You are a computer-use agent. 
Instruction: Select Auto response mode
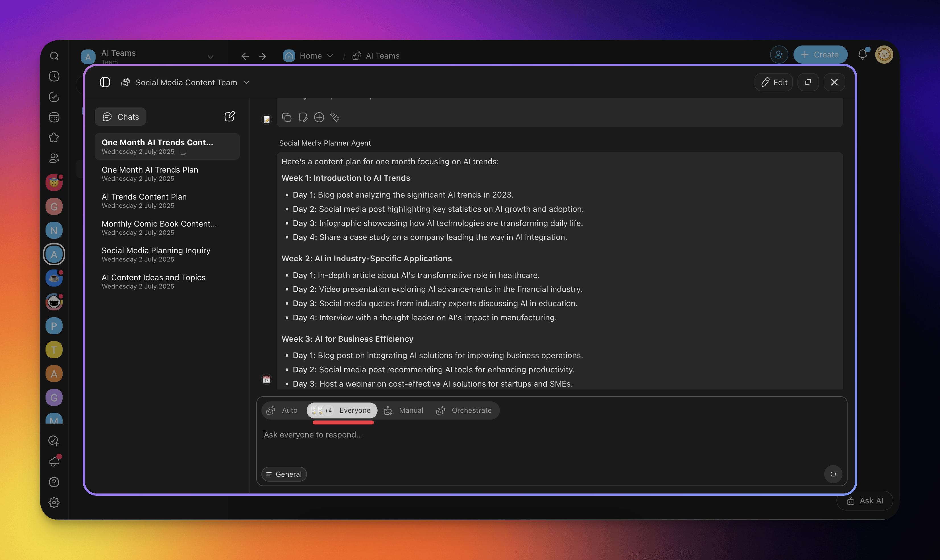click(283, 410)
